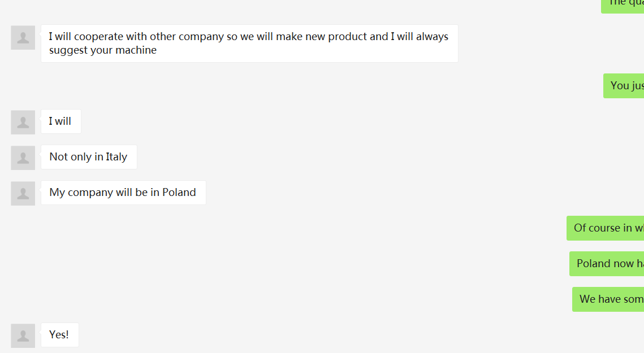Click the avatar beside the "I will cooperate" message
This screenshot has width=644, height=353.
click(23, 38)
